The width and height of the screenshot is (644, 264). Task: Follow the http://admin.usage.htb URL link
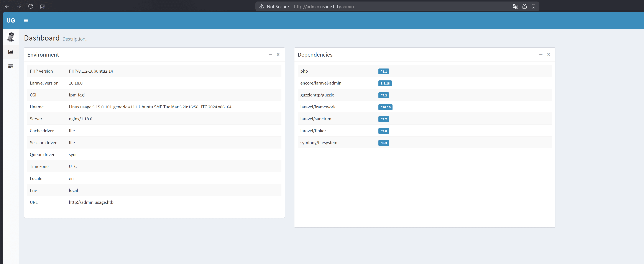91,202
